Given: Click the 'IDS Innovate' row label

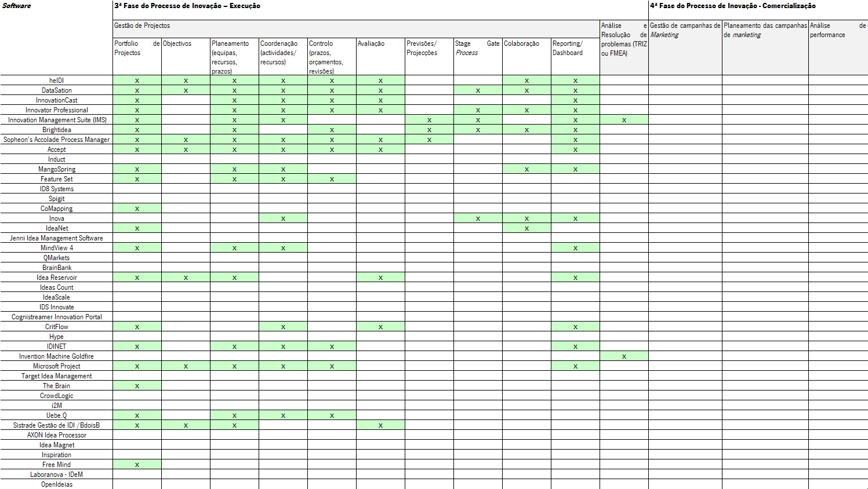Looking at the screenshot, I should coord(57,307).
